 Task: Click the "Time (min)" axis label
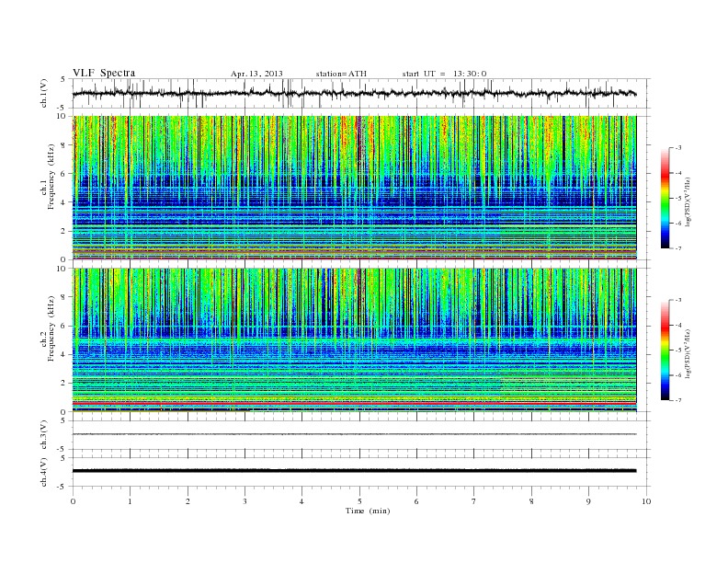click(368, 511)
